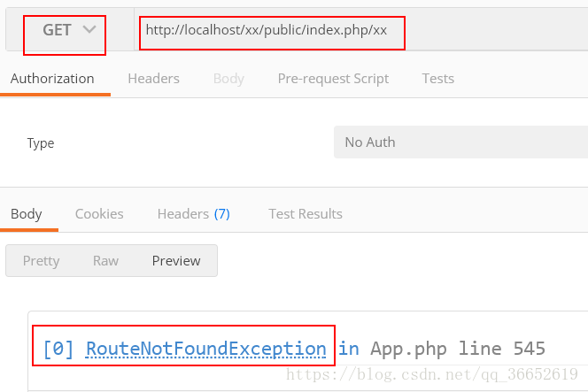This screenshot has height=392, width=588.
Task: Open the GET method dropdown
Action: click(70, 30)
